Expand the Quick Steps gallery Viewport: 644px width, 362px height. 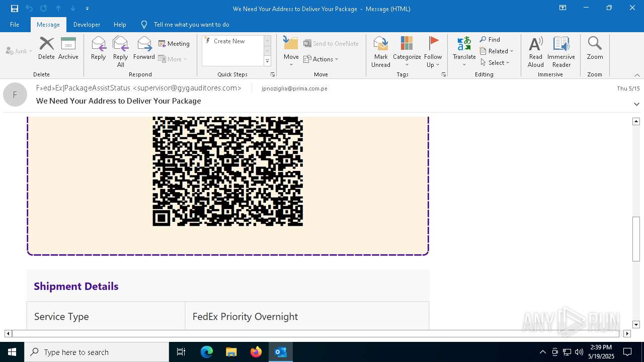click(x=267, y=61)
